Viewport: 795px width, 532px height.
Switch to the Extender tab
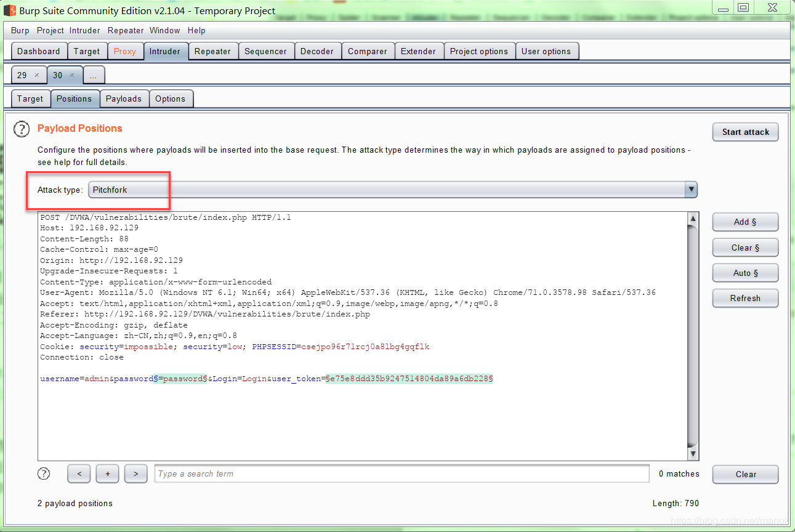click(x=419, y=51)
